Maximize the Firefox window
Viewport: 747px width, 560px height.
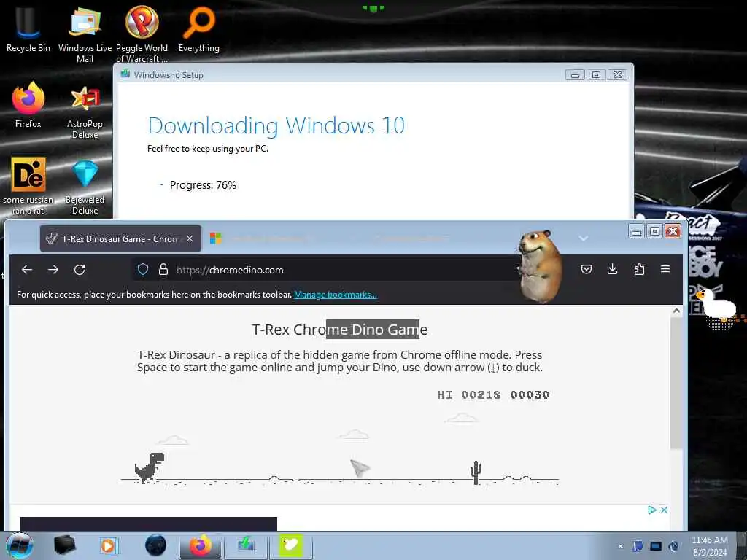(x=654, y=231)
